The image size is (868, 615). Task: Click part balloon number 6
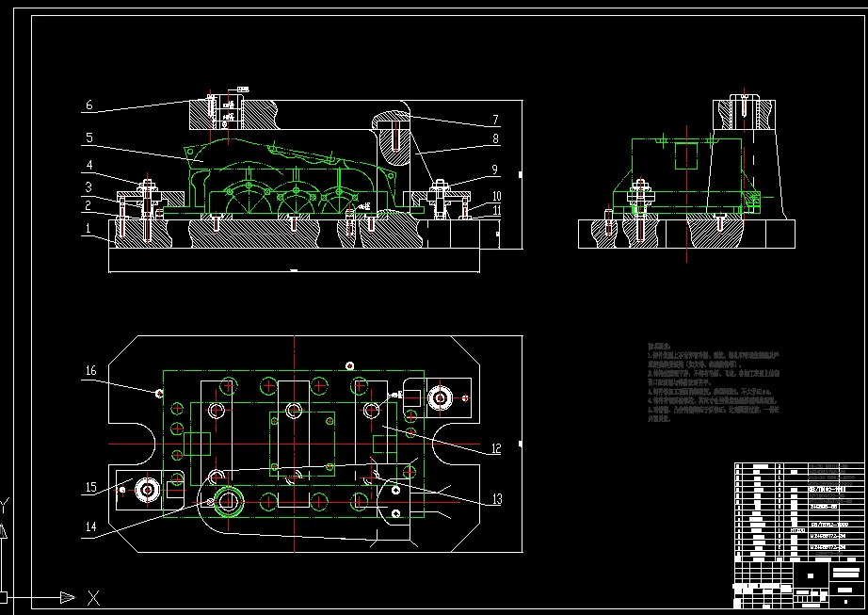click(89, 105)
